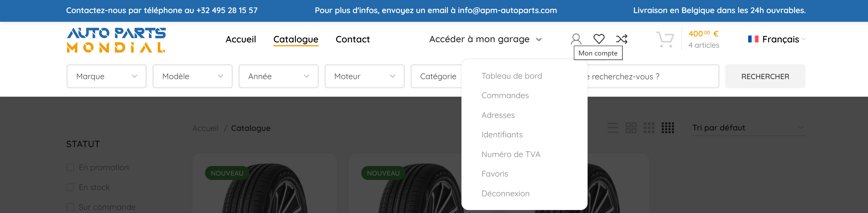Switch to two-column grid view icon
The width and height of the screenshot is (868, 213).
click(631, 128)
